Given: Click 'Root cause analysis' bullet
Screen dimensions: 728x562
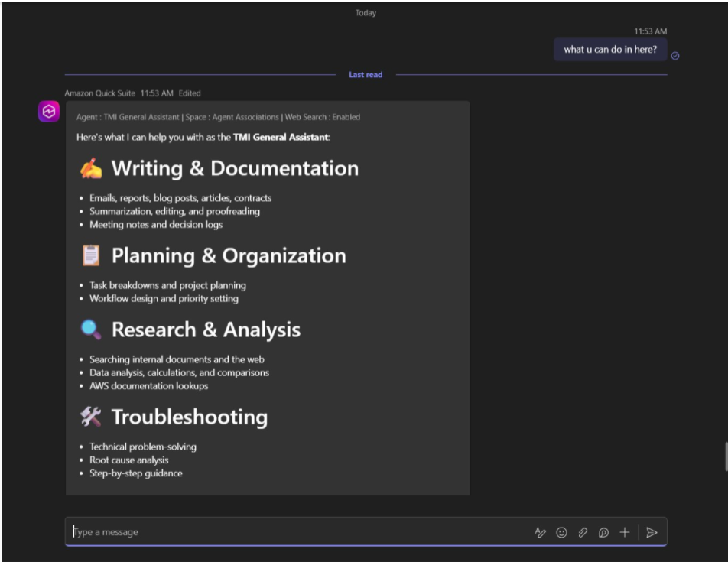Looking at the screenshot, I should click(129, 460).
